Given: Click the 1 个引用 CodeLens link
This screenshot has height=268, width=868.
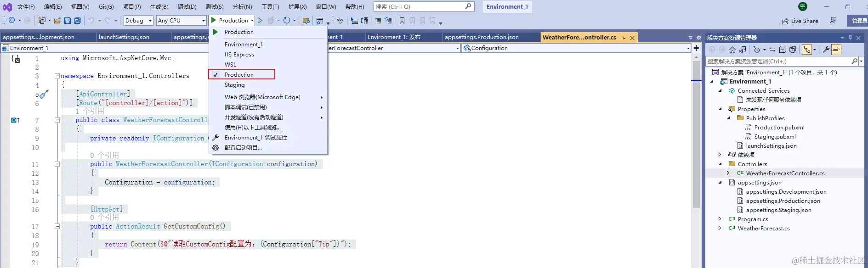Looking at the screenshot, I should pyautogui.click(x=90, y=112).
